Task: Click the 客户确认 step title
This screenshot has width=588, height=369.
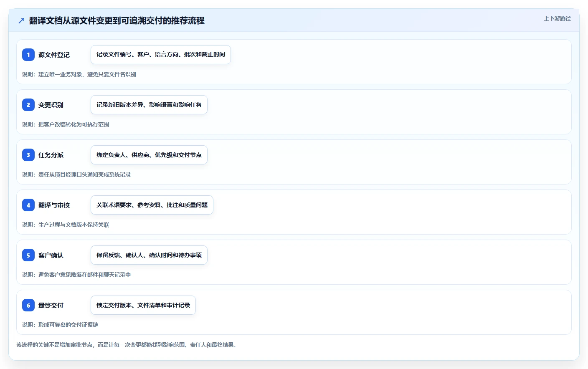Action: coord(51,255)
